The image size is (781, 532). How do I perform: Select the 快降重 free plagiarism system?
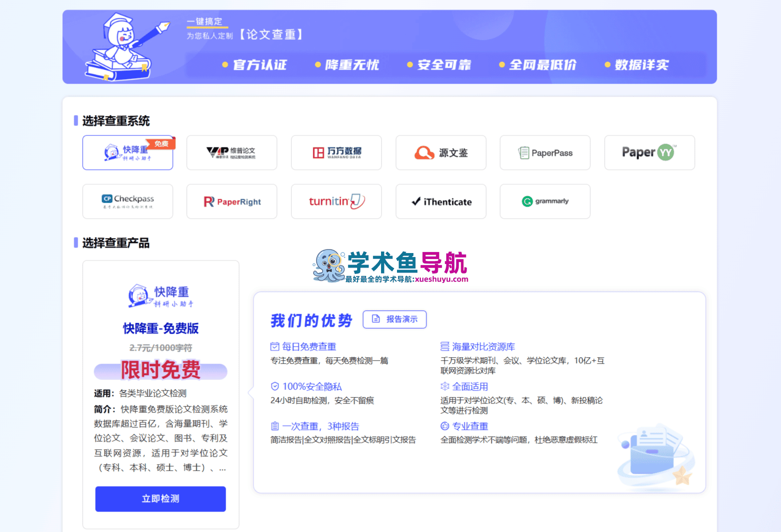pyautogui.click(x=128, y=152)
